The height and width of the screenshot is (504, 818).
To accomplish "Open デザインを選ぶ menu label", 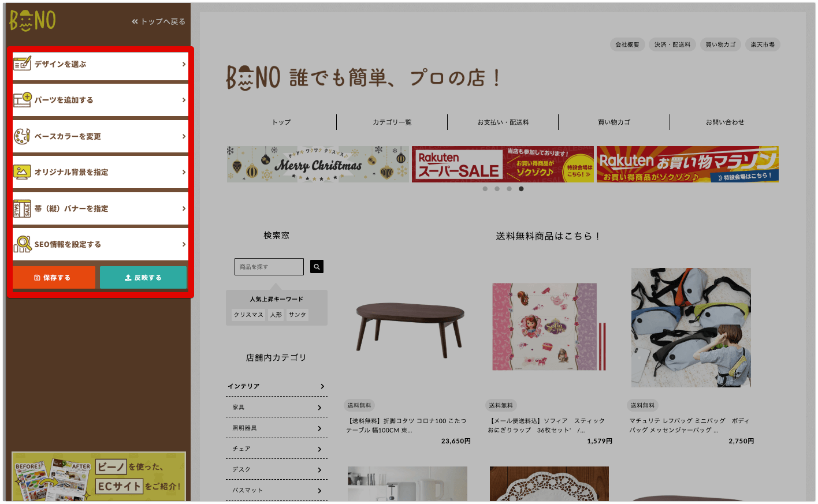I will [60, 64].
